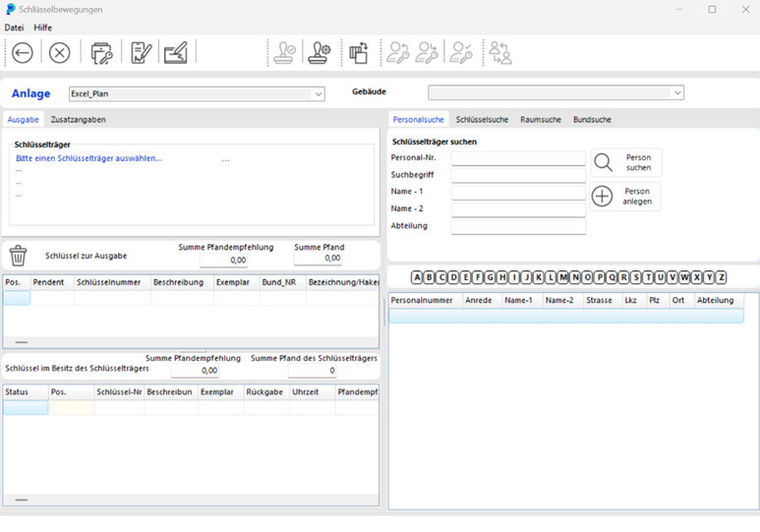760x532 pixels.
Task: Switch to the Schlüsselsuche tab
Action: pos(482,120)
